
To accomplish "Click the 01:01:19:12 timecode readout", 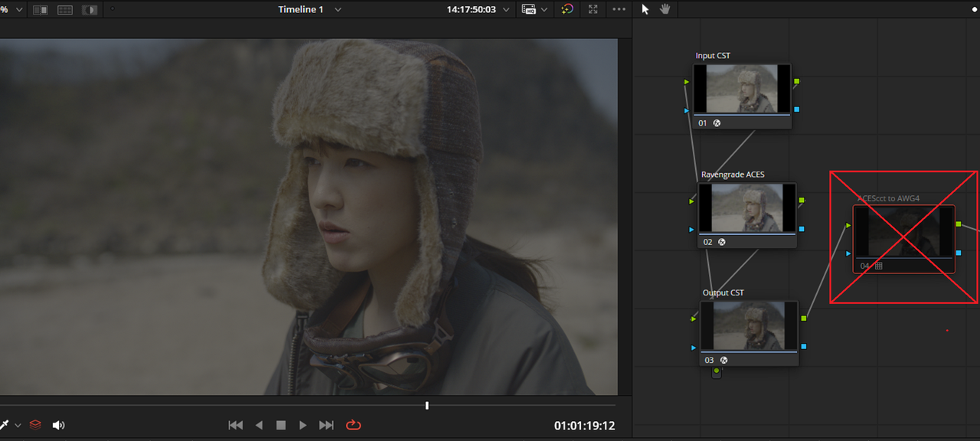I will tap(584, 426).
